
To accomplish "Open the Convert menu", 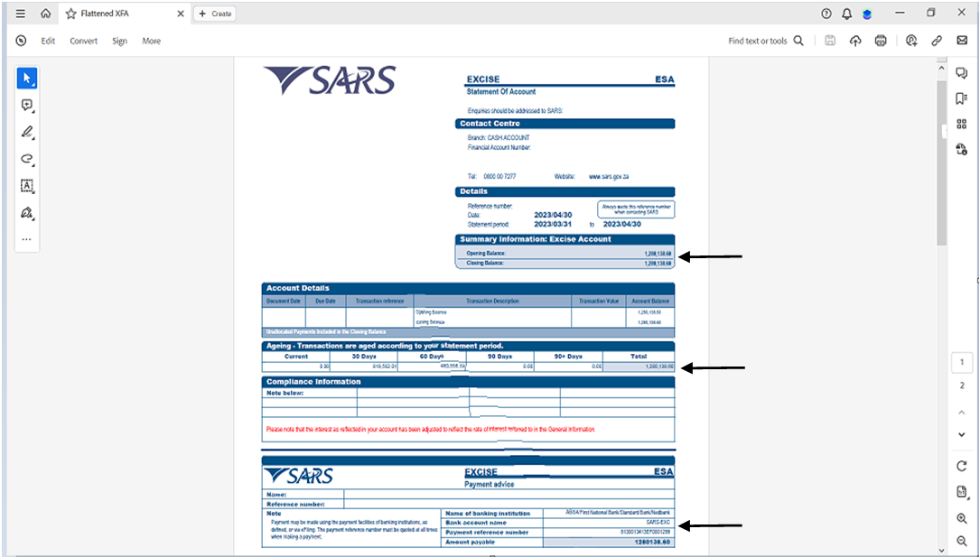I will pyautogui.click(x=84, y=41).
